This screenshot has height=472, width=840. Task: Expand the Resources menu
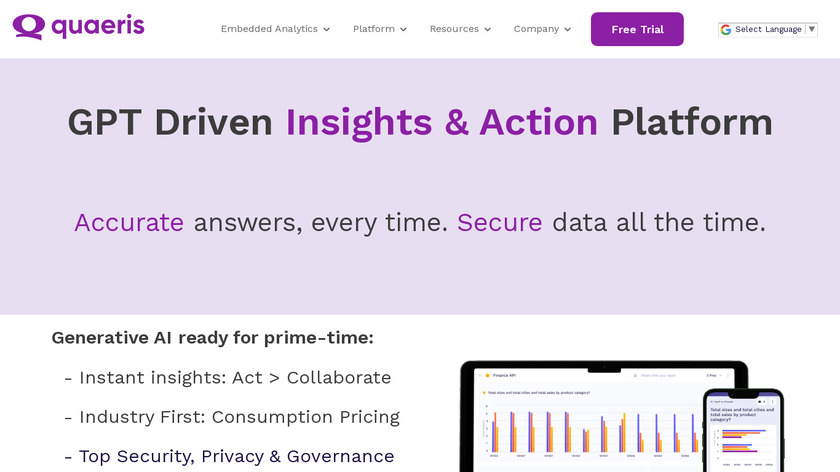[x=454, y=29]
